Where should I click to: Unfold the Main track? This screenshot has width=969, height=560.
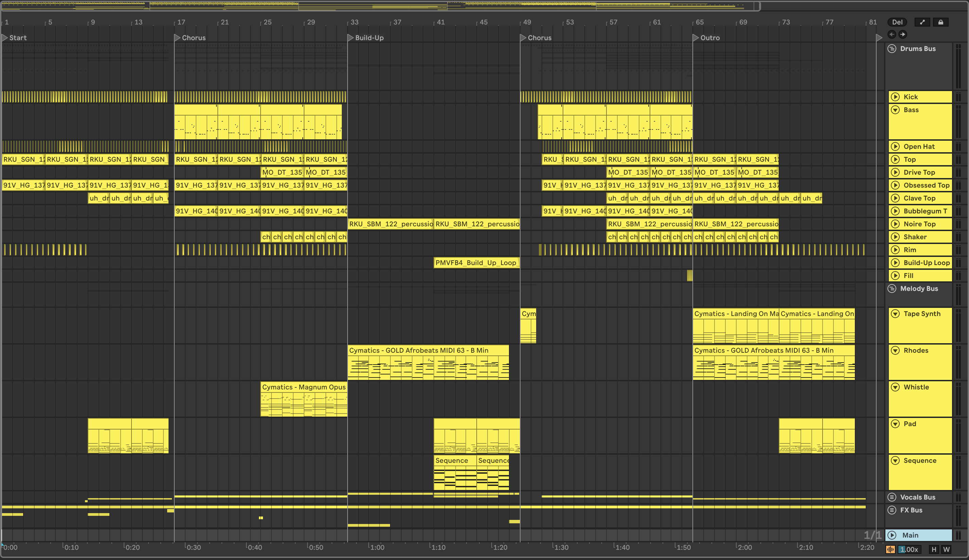[892, 536]
